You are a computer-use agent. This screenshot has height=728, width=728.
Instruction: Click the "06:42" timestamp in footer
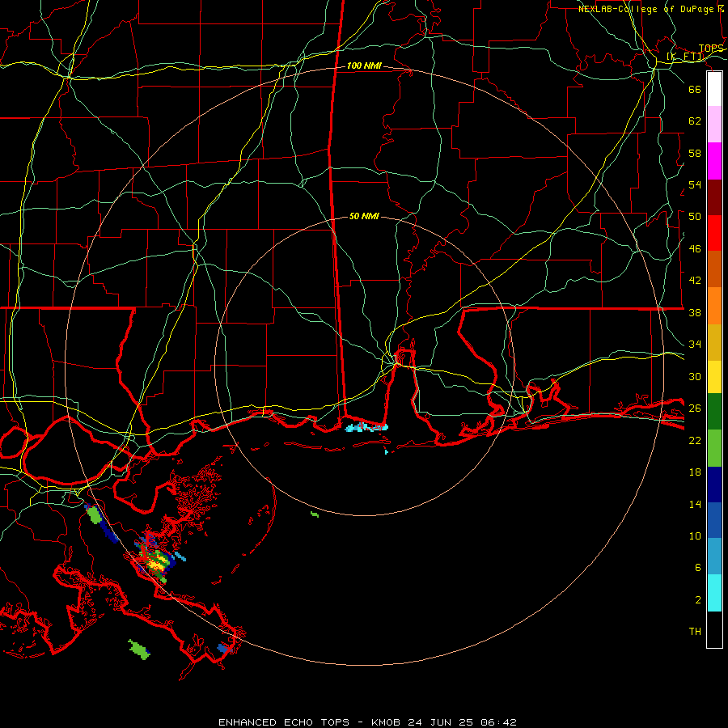click(498, 722)
